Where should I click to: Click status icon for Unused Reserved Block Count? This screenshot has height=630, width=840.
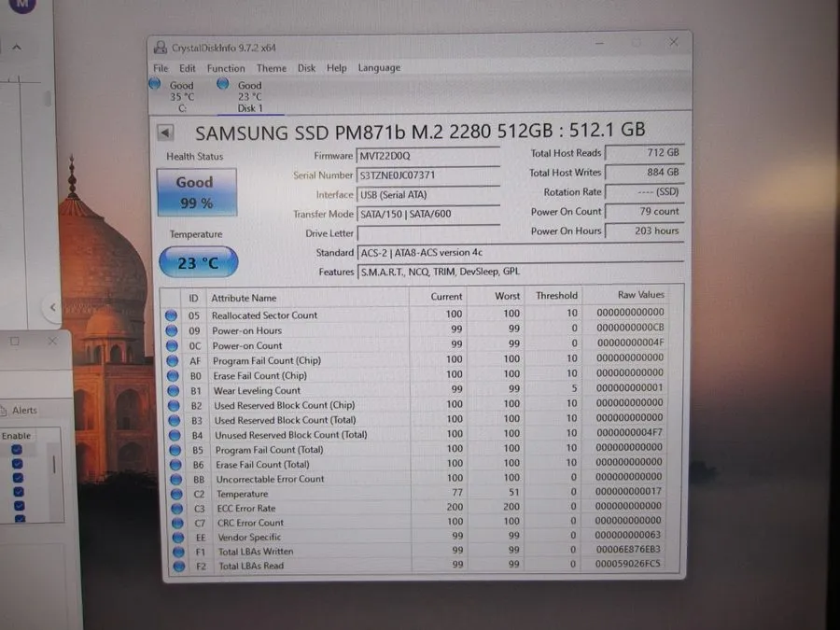pyautogui.click(x=175, y=435)
